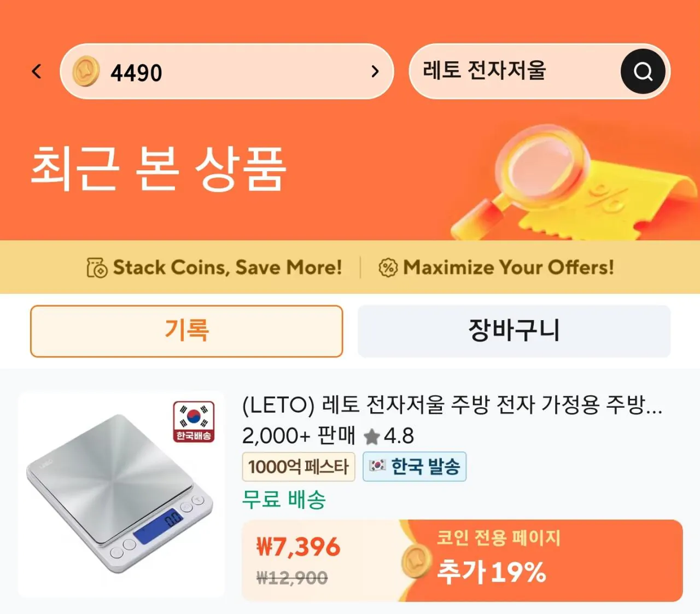Click the star rating icon beside 4.8
Viewport: 700px width, 614px height.
click(371, 437)
